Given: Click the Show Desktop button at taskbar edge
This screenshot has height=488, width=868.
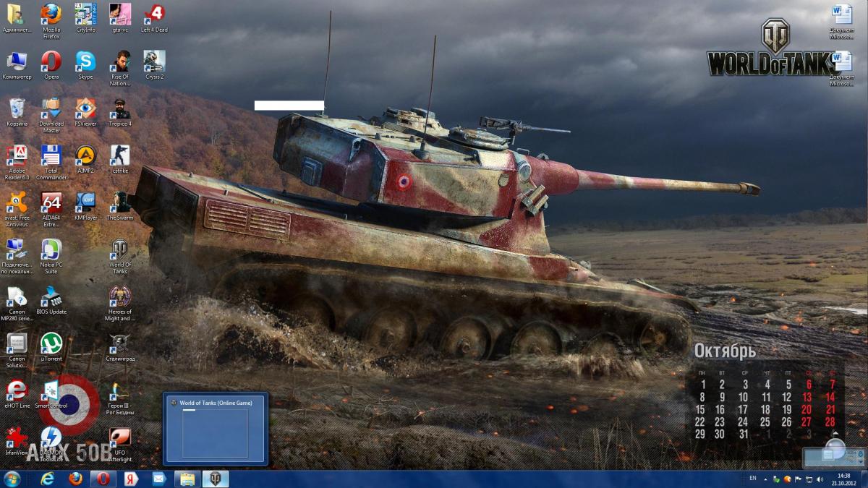Looking at the screenshot, I should click(863, 479).
